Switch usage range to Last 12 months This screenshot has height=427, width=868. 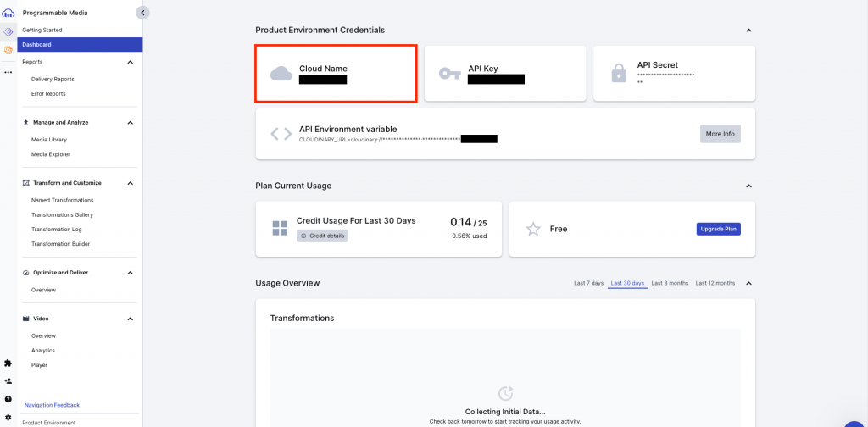[x=715, y=283]
